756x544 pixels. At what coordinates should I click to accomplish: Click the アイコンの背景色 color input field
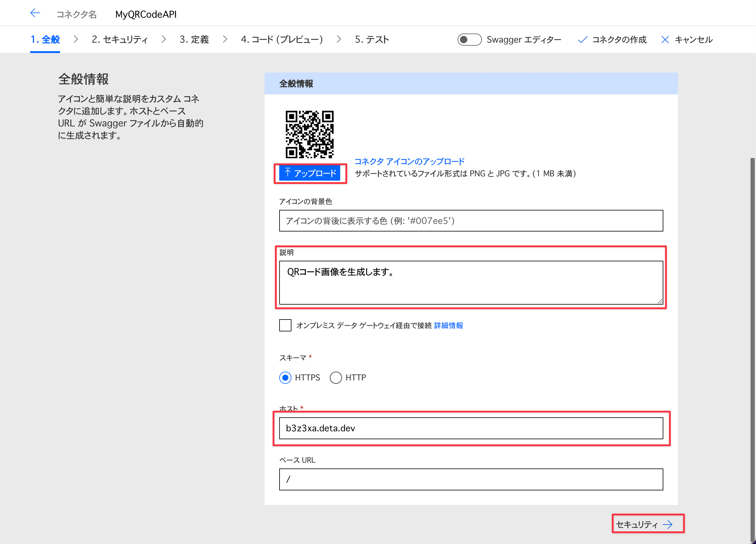[x=471, y=221]
